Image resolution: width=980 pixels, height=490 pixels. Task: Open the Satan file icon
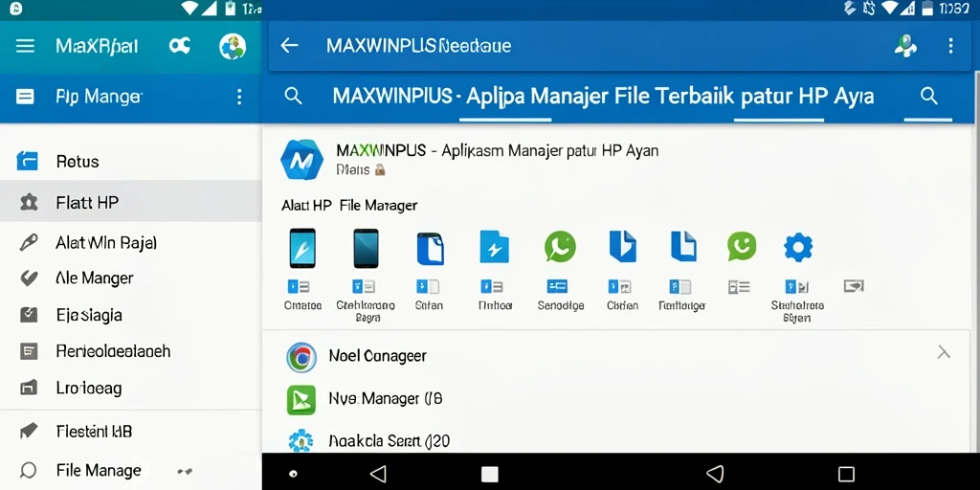tap(430, 248)
